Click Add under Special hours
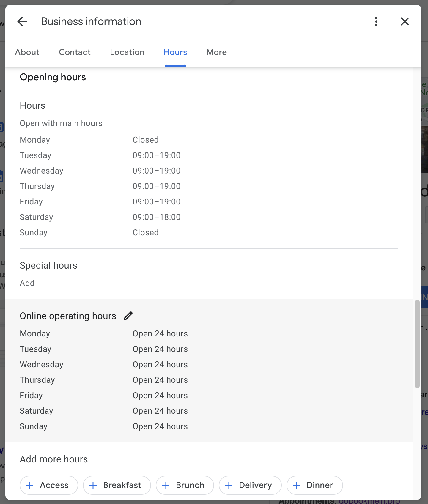Viewport: 428px width, 504px height. pyautogui.click(x=27, y=283)
